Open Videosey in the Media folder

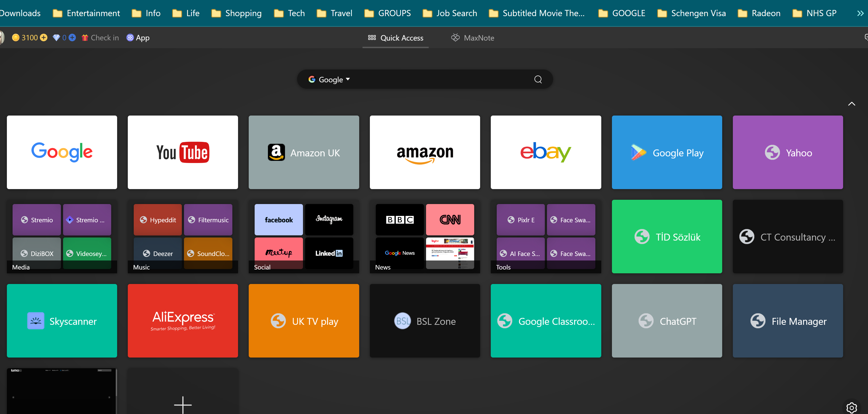click(87, 253)
